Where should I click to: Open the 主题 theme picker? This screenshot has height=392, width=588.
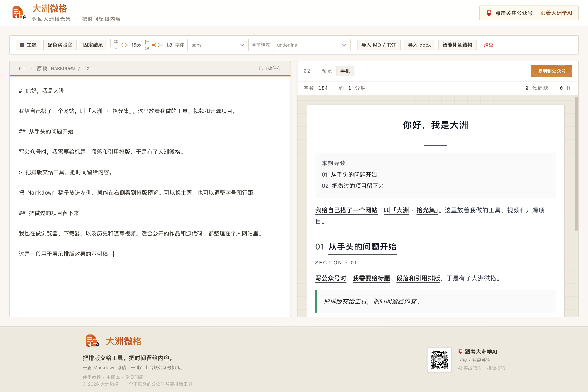[x=28, y=45]
